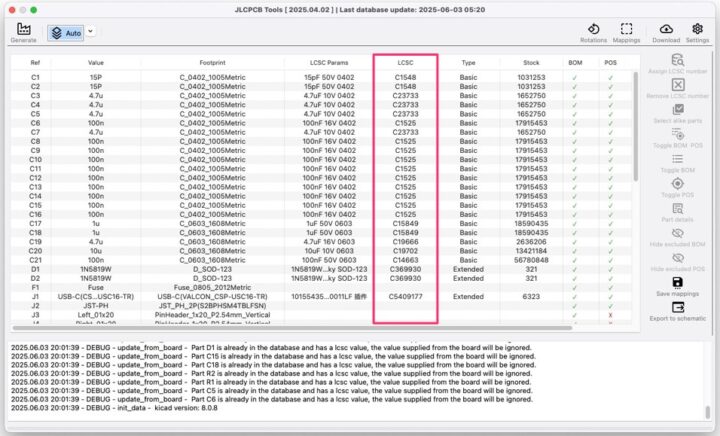Sort by the Stock column header

(x=531, y=62)
